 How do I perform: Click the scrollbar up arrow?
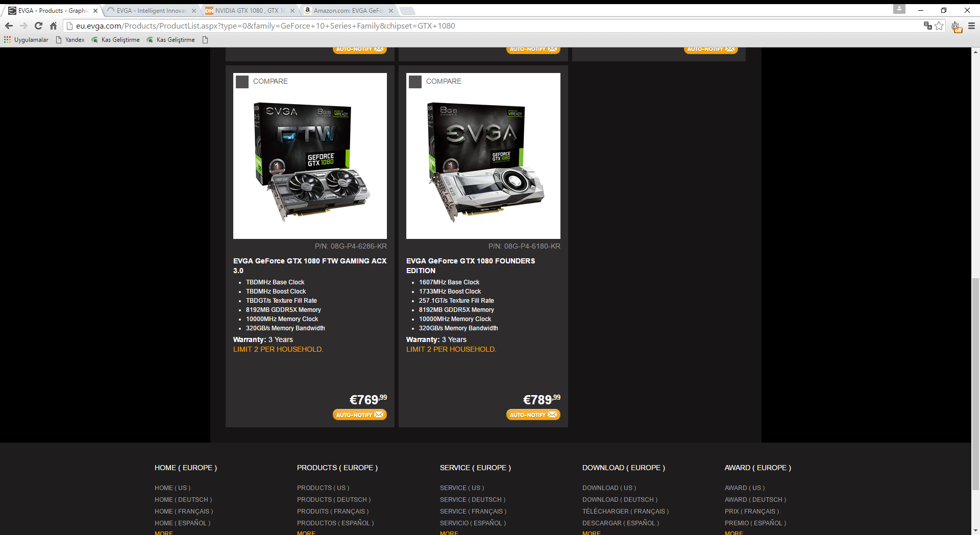point(975,52)
